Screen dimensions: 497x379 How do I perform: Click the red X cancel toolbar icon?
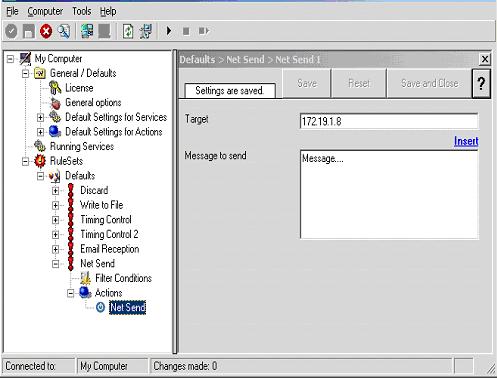pos(46,31)
